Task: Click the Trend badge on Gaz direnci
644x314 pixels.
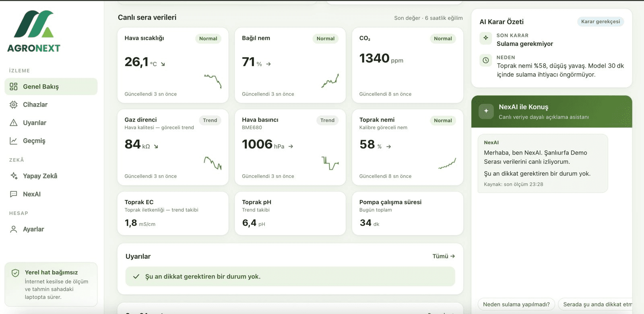Action: (x=210, y=120)
